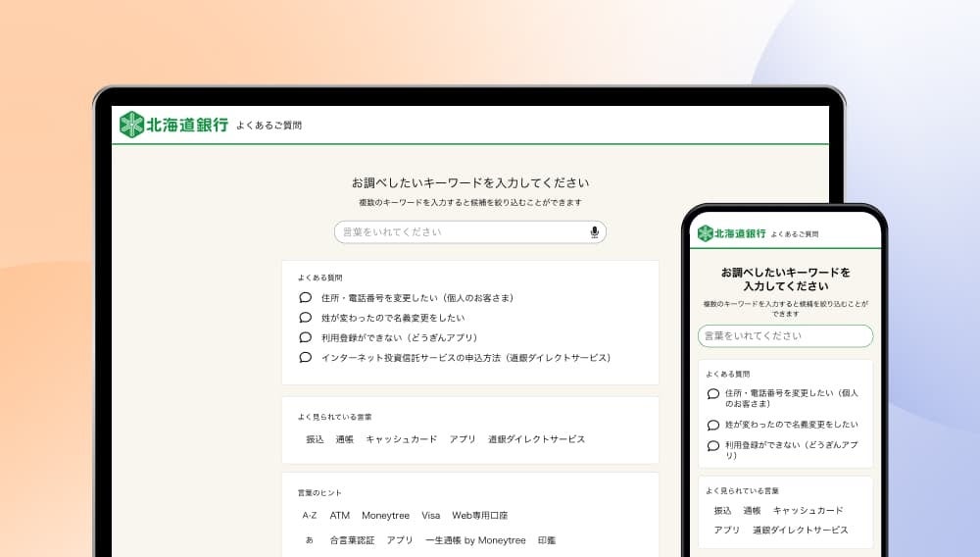Click the A-Z row label on laptop

(310, 516)
